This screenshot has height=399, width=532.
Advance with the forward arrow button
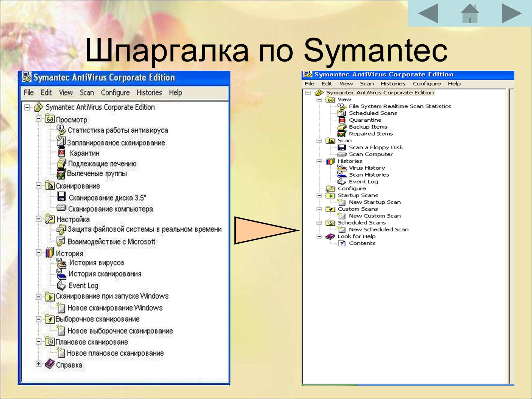[x=511, y=13]
